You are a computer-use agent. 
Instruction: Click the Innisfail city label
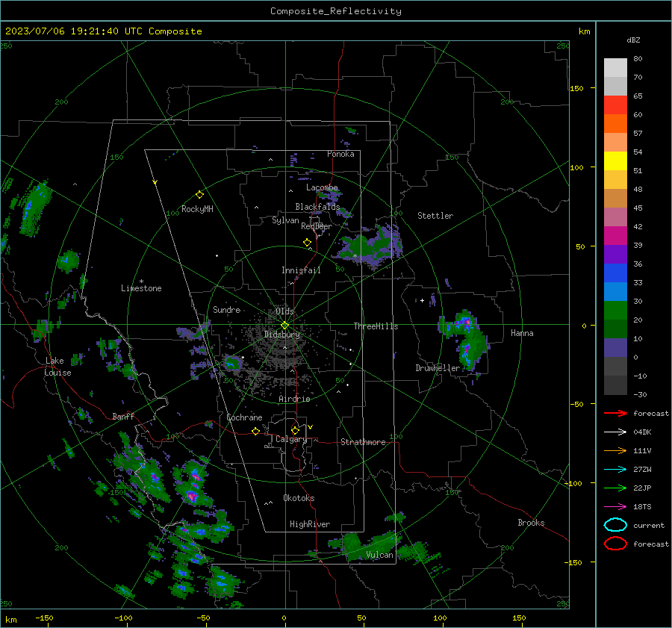[301, 270]
